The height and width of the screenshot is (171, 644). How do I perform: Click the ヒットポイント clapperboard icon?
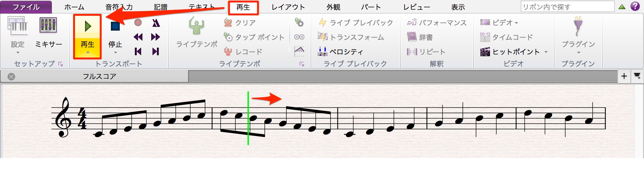(485, 51)
